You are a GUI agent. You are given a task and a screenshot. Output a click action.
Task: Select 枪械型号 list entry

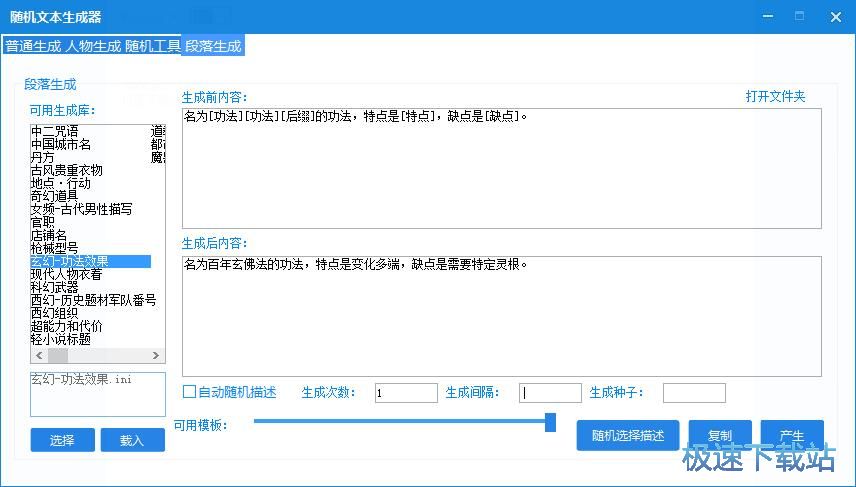click(55, 248)
